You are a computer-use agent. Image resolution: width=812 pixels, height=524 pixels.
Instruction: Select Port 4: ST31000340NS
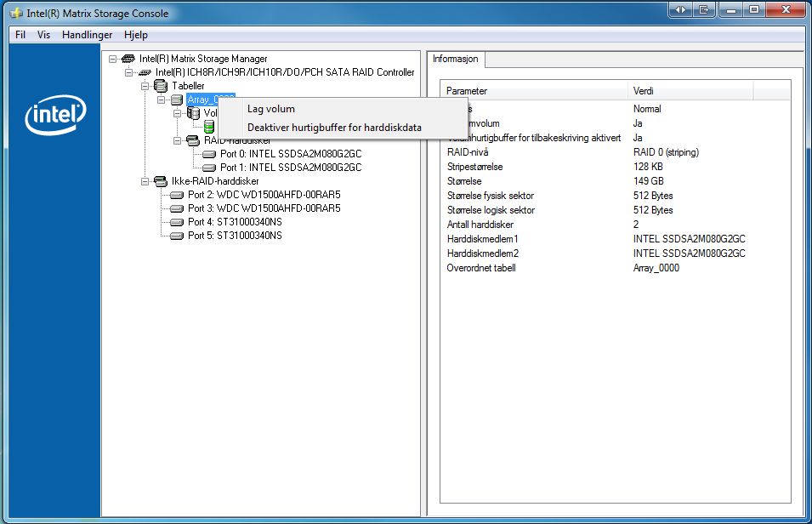[x=235, y=222]
